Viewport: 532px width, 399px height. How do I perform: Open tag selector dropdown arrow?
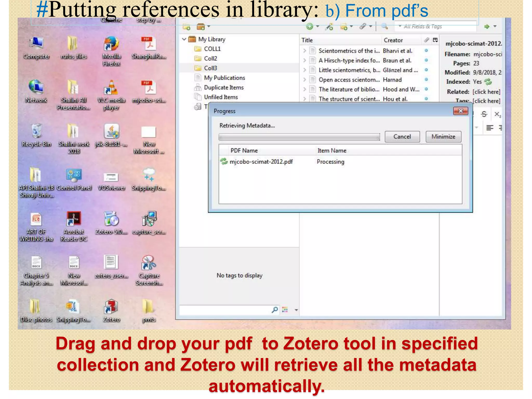point(296,310)
